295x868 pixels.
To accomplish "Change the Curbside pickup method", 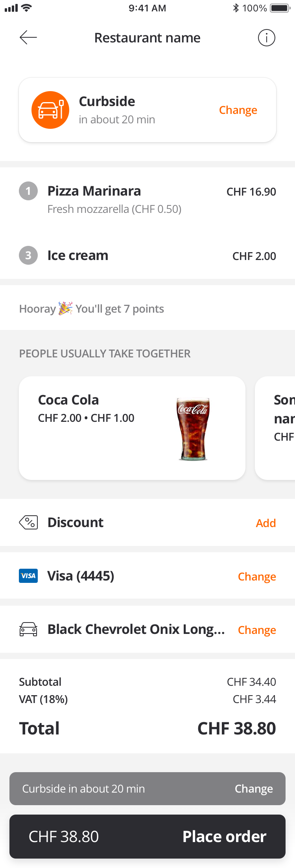I will (238, 110).
